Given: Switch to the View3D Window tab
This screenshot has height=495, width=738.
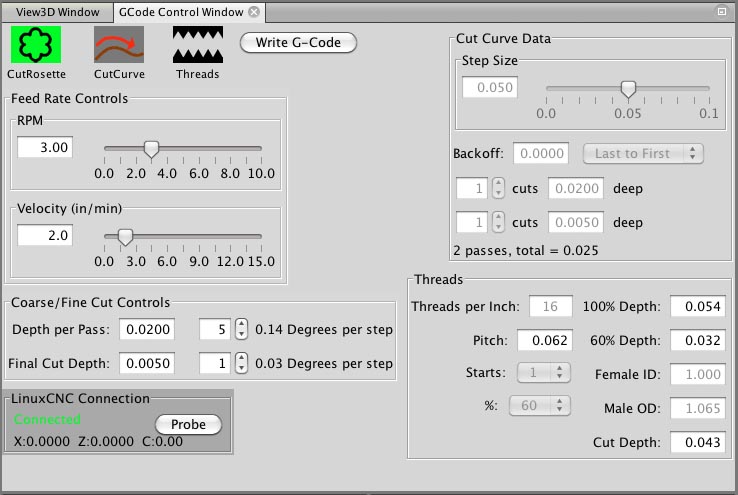Looking at the screenshot, I should click(x=54, y=12).
